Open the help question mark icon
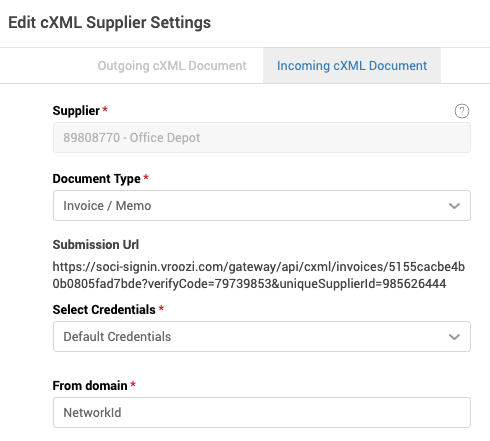This screenshot has height=441, width=490. [x=462, y=111]
